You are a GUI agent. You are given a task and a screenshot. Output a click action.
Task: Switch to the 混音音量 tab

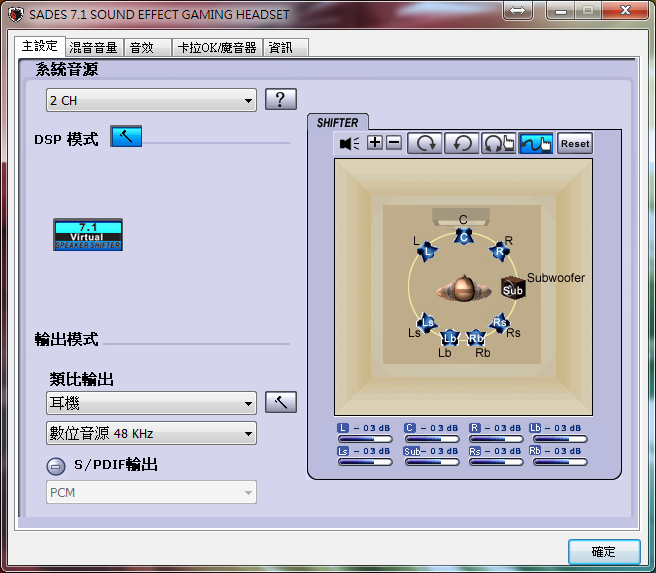point(94,47)
